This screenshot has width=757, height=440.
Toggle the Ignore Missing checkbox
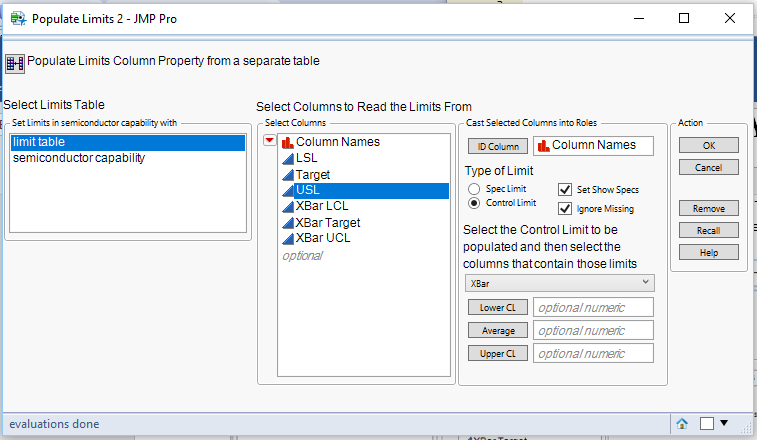566,209
